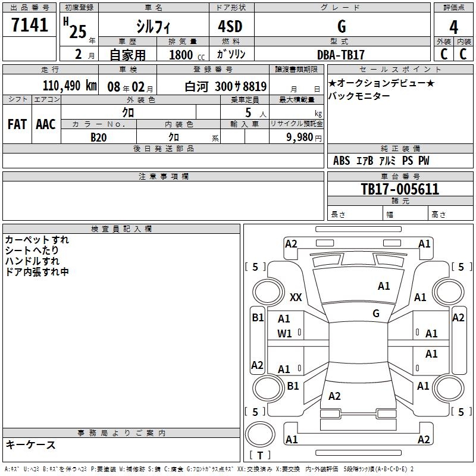Click the car name シルフィ
This screenshot has width=476, height=476.
[x=153, y=27]
